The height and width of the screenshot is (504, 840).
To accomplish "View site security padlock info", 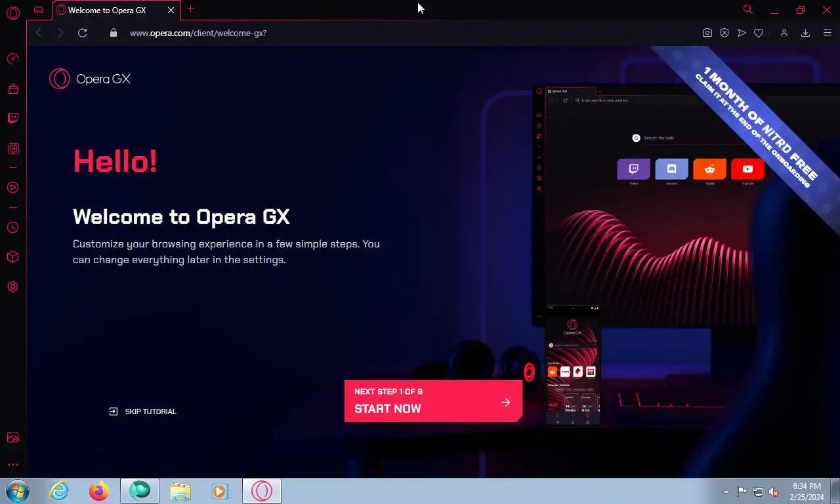I will coord(113,33).
